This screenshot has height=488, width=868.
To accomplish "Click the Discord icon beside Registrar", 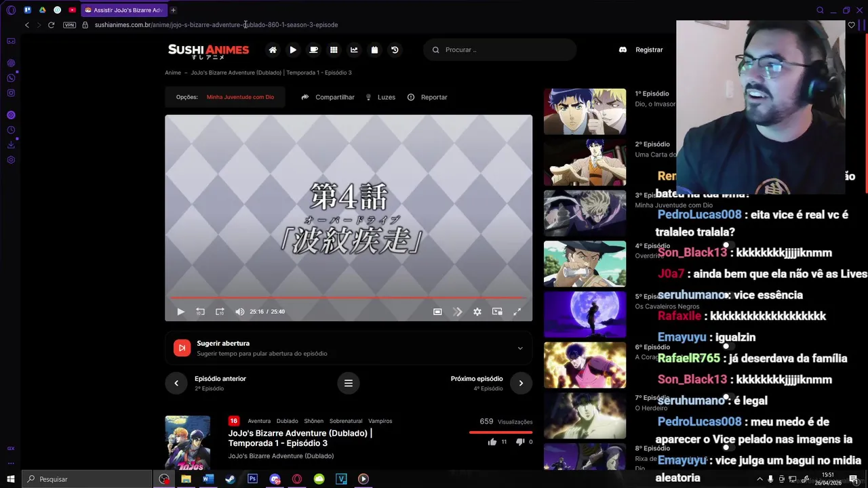I will pos(623,49).
